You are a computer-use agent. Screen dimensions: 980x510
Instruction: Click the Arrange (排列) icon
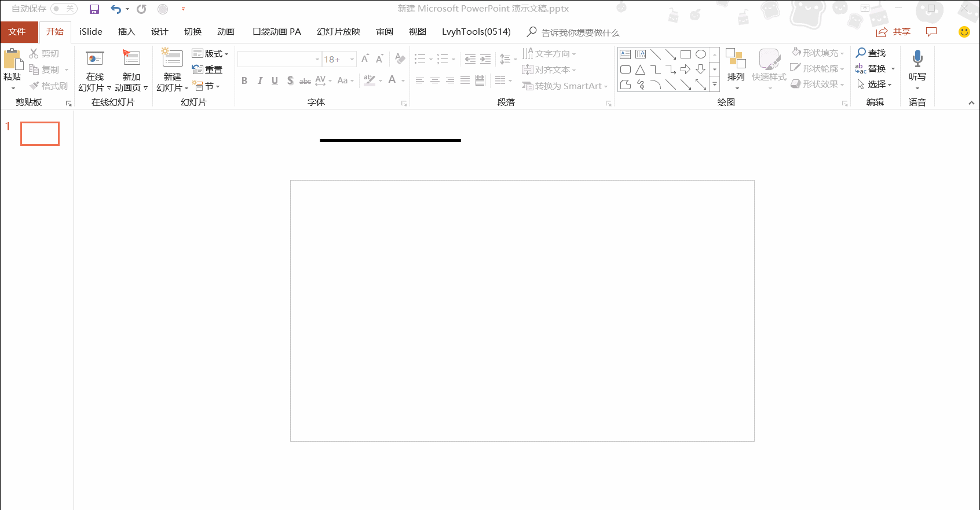[x=736, y=59]
